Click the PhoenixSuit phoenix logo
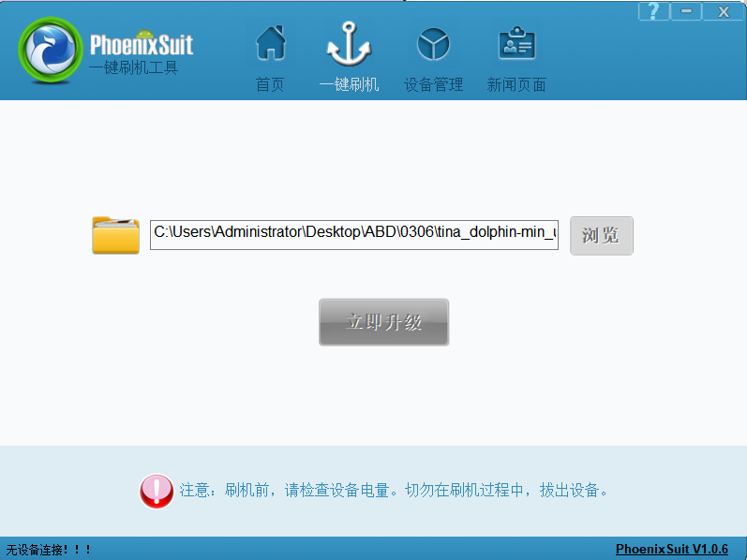This screenshot has height=560, width=747. coord(50,50)
